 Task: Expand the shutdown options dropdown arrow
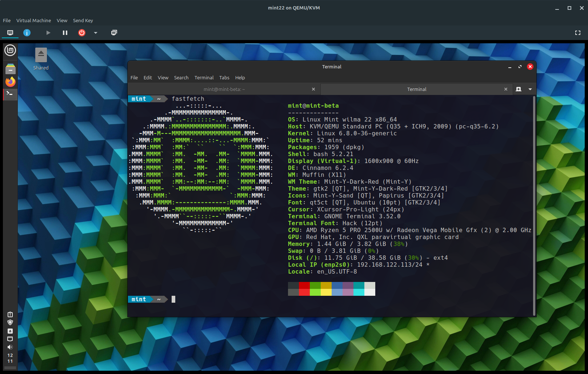(96, 33)
